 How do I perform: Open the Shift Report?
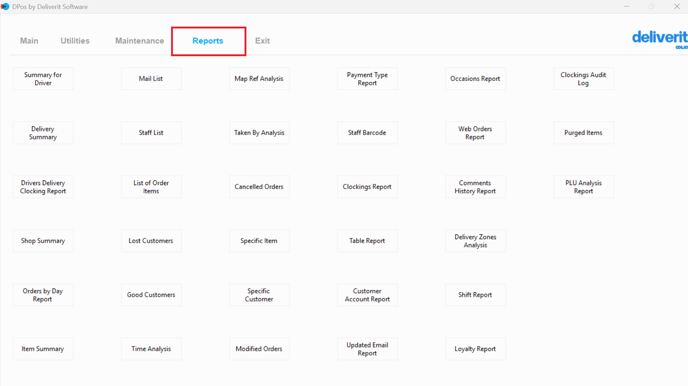(475, 294)
